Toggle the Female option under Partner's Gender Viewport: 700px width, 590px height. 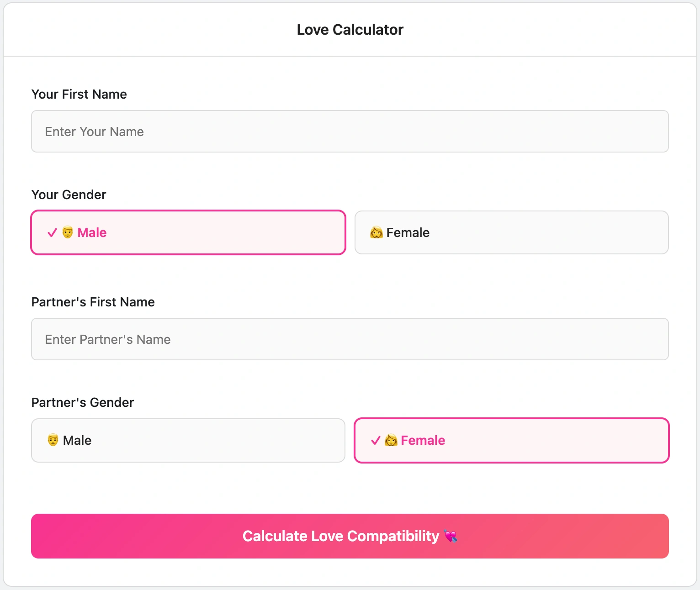click(511, 440)
